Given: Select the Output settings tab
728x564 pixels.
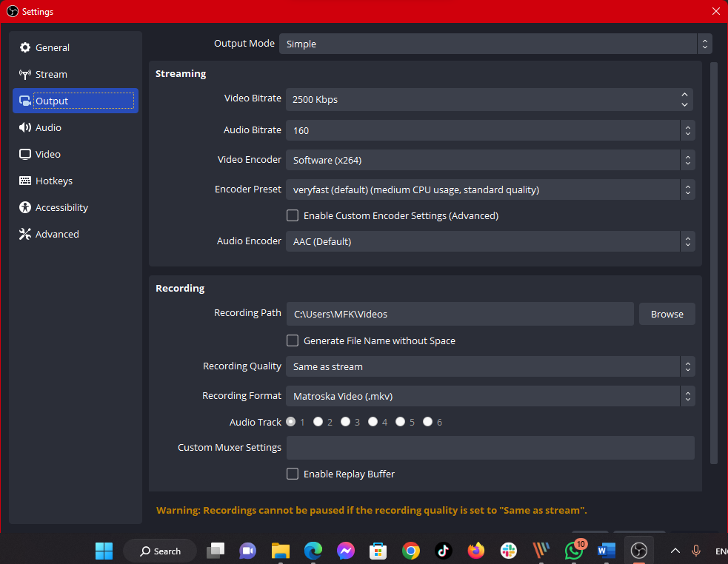Looking at the screenshot, I should click(75, 101).
